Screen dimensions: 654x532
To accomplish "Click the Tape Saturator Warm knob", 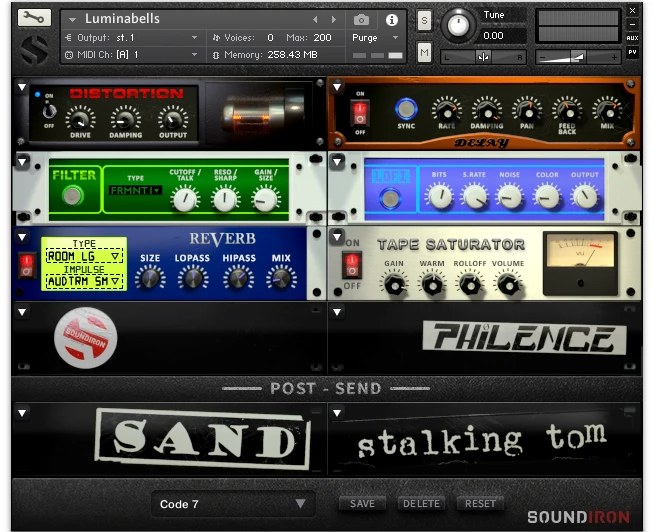I will [x=432, y=285].
